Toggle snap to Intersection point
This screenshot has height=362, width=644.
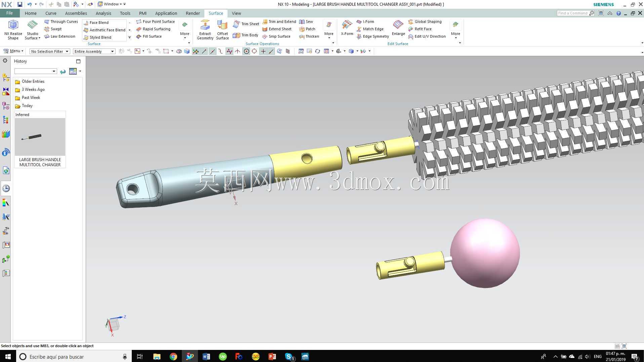point(238,51)
